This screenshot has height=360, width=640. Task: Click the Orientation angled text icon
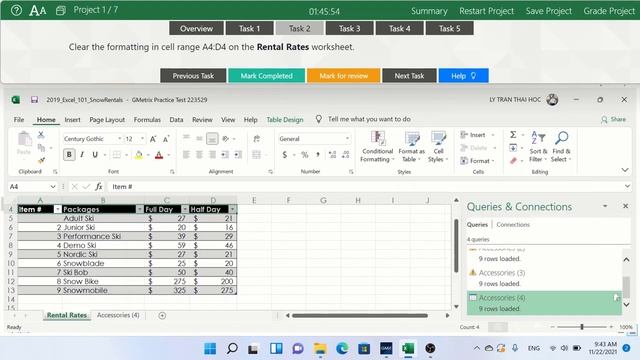click(226, 139)
